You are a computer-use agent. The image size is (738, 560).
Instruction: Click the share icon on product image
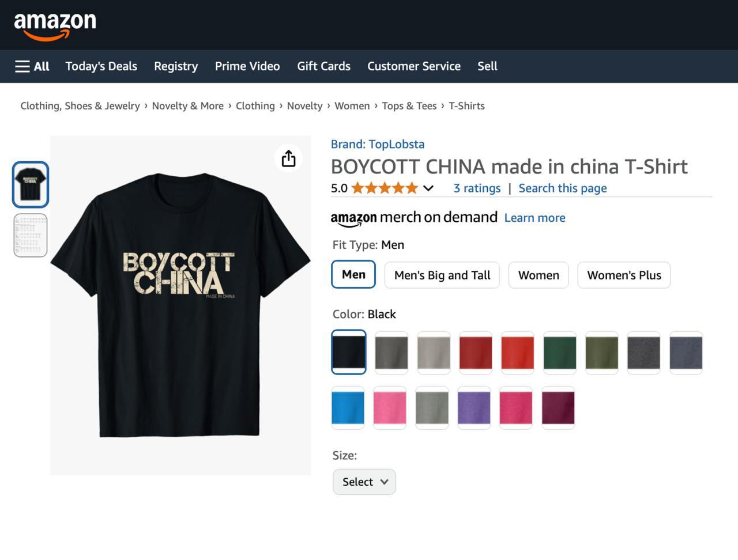tap(288, 158)
